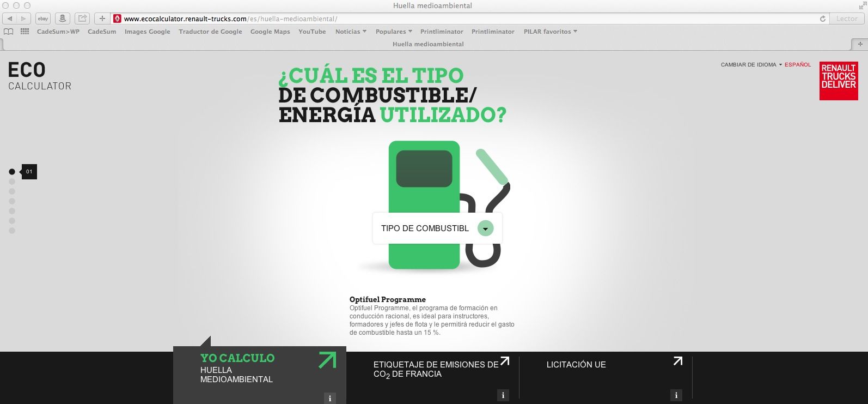This screenshot has width=868, height=404.
Task: Click the plus add-bookmark button
Action: tap(102, 19)
